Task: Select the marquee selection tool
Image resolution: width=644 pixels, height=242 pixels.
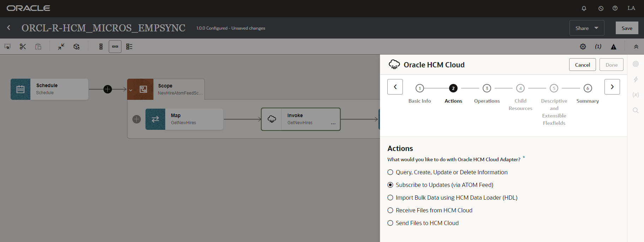Action: click(x=7, y=47)
